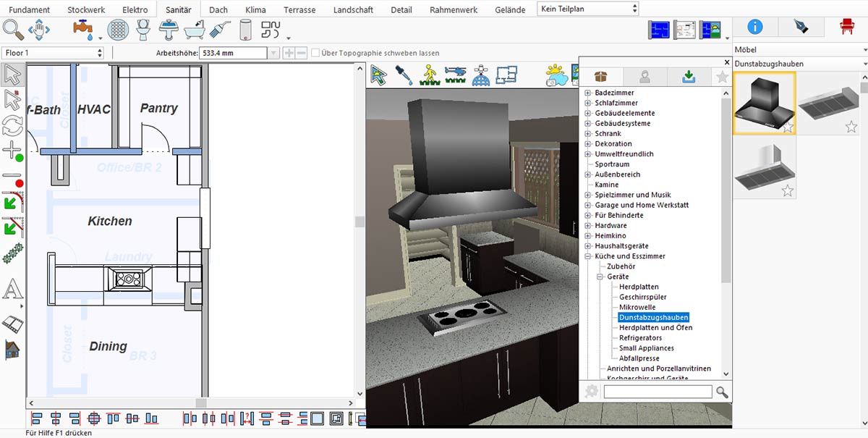Viewport: 868px width, 438px height.
Task: Open the Möbel category dropdown
Action: tap(800, 50)
